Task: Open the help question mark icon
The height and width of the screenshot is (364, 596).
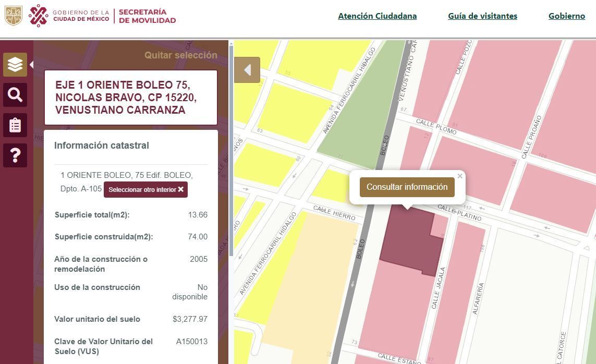Action: tap(15, 155)
